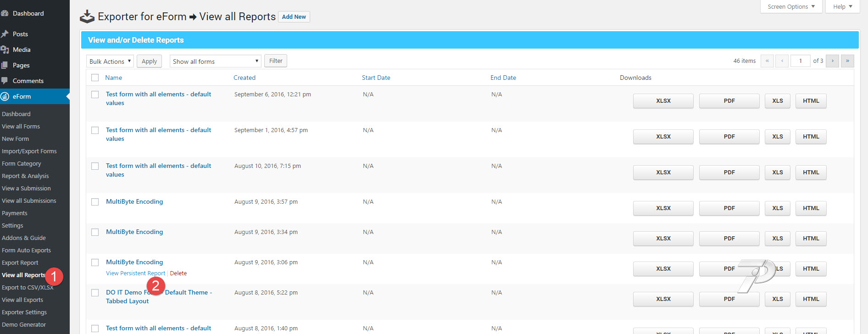Open Form Category submenu item
This screenshot has width=868, height=334.
[x=22, y=163]
